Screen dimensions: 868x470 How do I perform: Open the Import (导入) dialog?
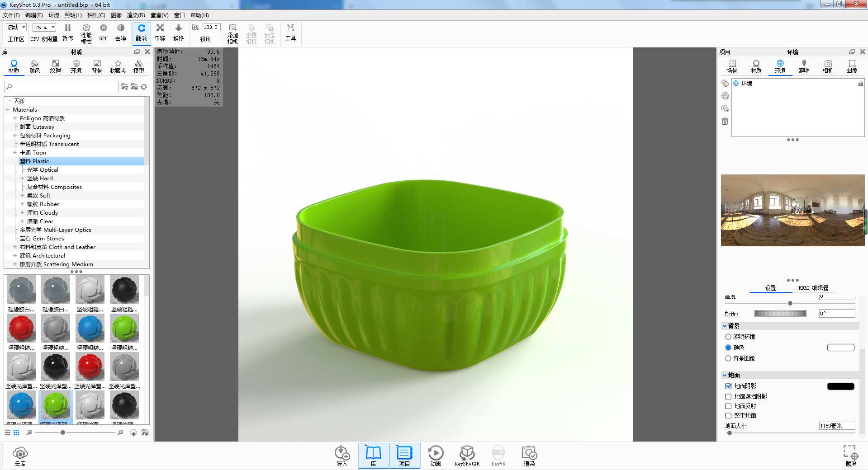(x=342, y=456)
